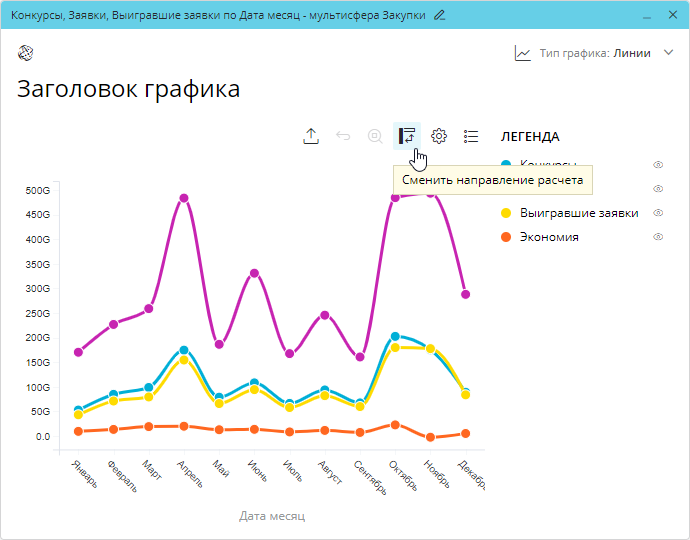This screenshot has height=540, width=690.
Task: Hide the Выигравшие заявки series eye icon
Action: coord(658,213)
